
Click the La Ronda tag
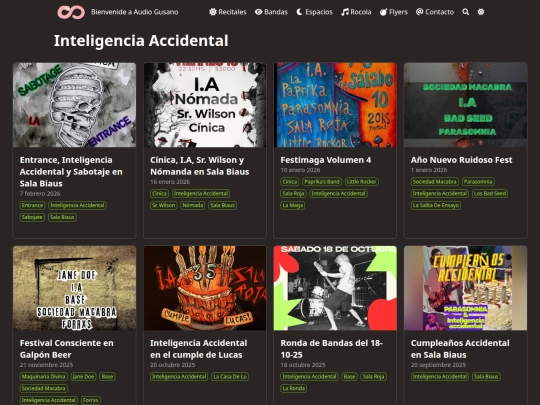tap(294, 388)
